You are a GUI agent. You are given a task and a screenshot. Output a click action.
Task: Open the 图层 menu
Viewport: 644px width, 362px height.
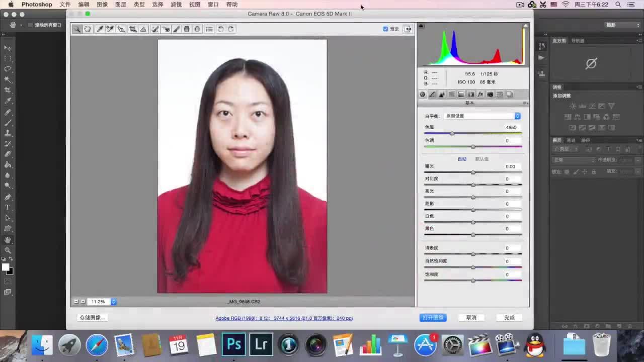pyautogui.click(x=121, y=5)
